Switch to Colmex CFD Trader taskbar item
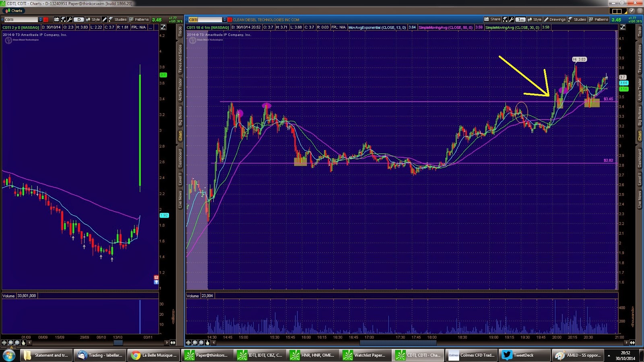The height and width of the screenshot is (362, 644). point(472,355)
